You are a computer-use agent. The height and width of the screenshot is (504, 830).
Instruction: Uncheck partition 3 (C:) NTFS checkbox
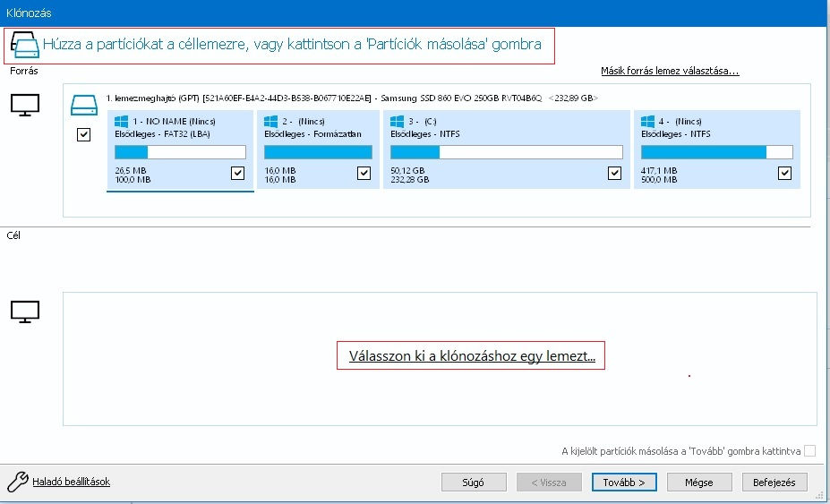click(614, 174)
